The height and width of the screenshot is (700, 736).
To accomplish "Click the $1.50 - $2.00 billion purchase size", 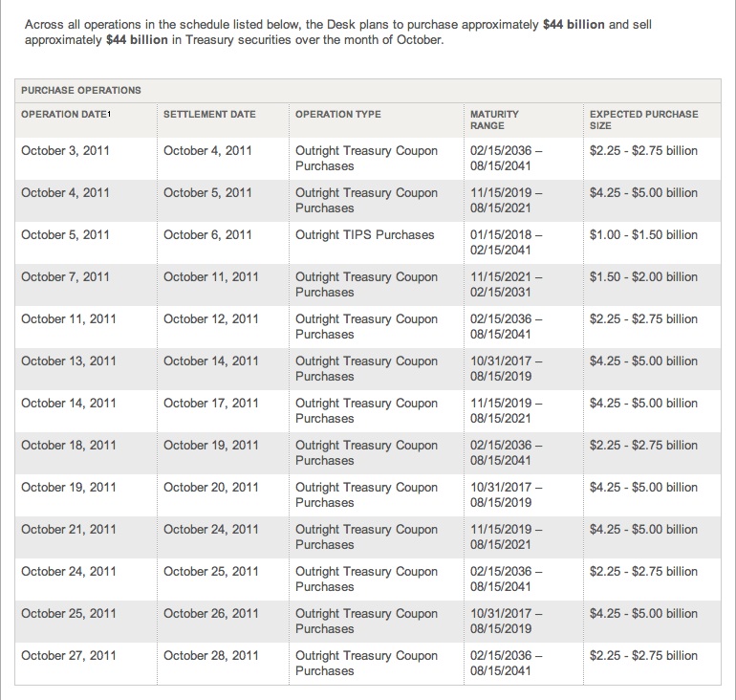I will coord(643,277).
